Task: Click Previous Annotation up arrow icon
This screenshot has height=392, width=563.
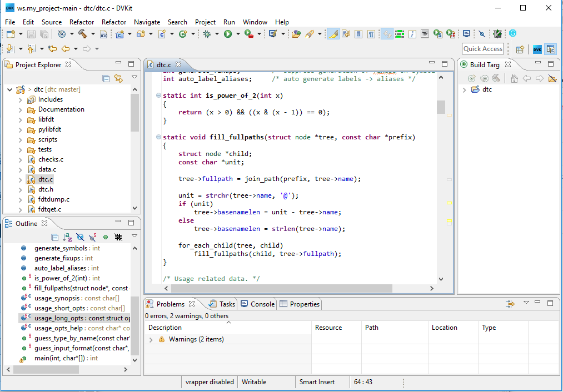Action: click(x=31, y=49)
